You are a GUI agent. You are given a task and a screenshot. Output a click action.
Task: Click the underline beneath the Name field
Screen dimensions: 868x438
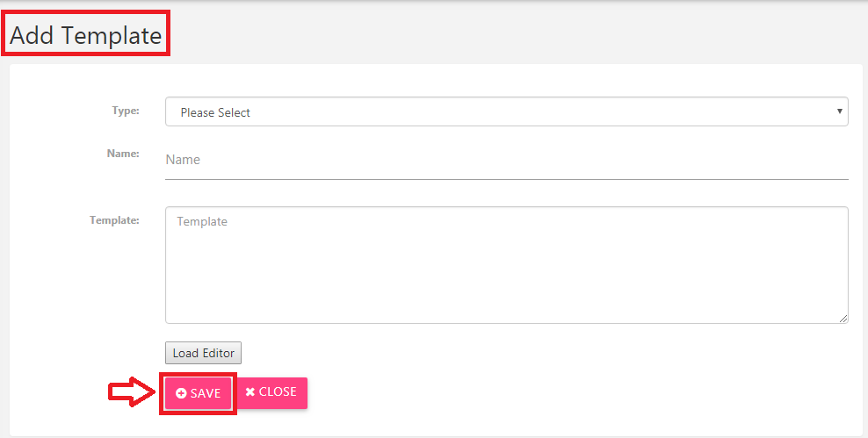coord(507,179)
